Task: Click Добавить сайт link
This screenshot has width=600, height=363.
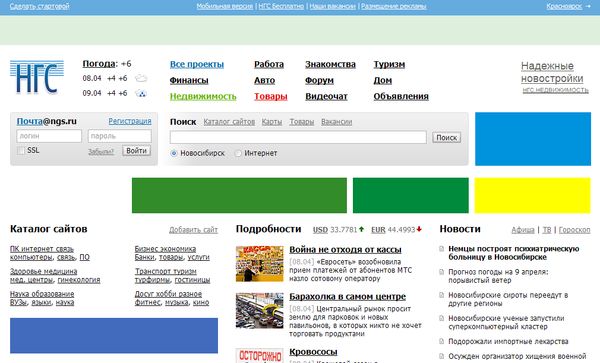Action: (x=193, y=230)
